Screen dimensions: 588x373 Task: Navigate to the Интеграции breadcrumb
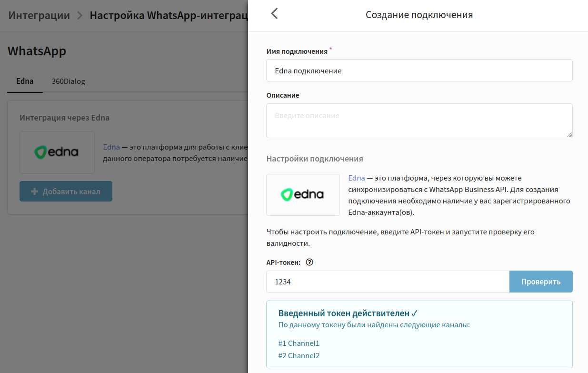(x=39, y=15)
